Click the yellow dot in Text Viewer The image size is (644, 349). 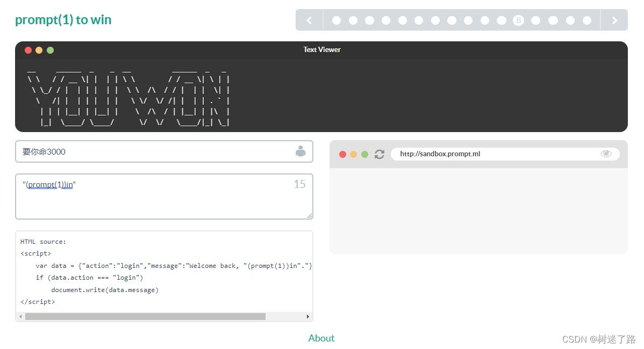click(39, 50)
